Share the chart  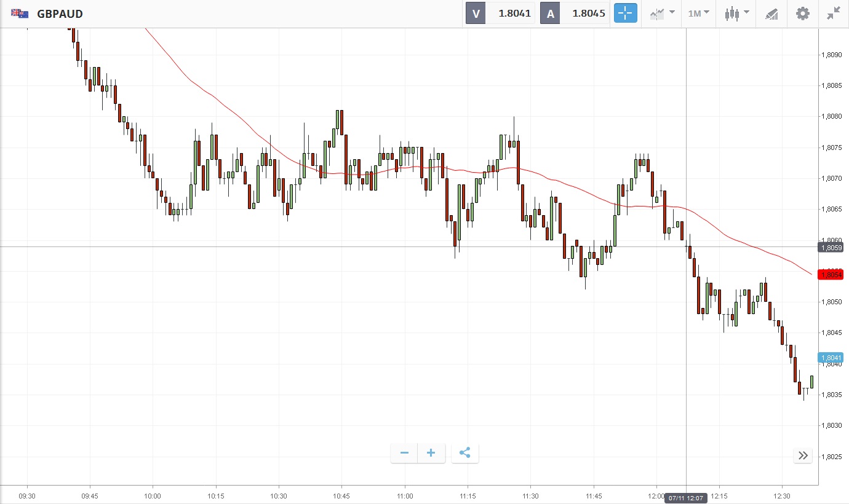pyautogui.click(x=465, y=454)
